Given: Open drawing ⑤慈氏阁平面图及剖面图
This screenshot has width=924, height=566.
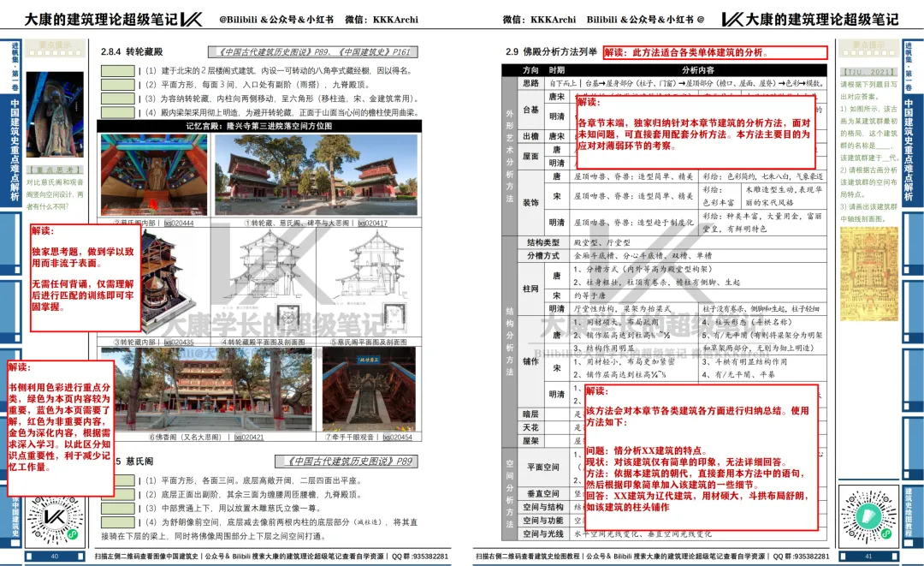Looking at the screenshot, I should click(x=370, y=282).
